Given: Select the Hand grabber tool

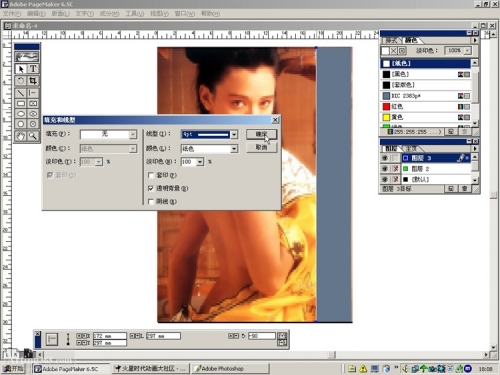Looking at the screenshot, I should (21, 136).
